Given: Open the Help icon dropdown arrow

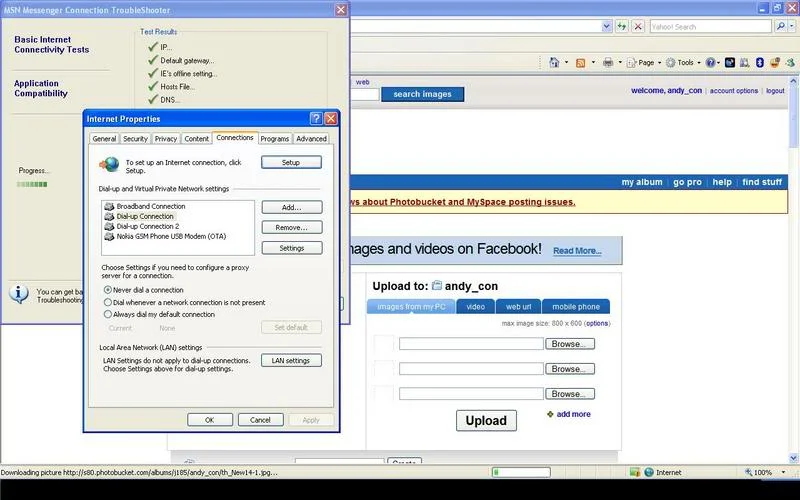Looking at the screenshot, I should pos(718,63).
